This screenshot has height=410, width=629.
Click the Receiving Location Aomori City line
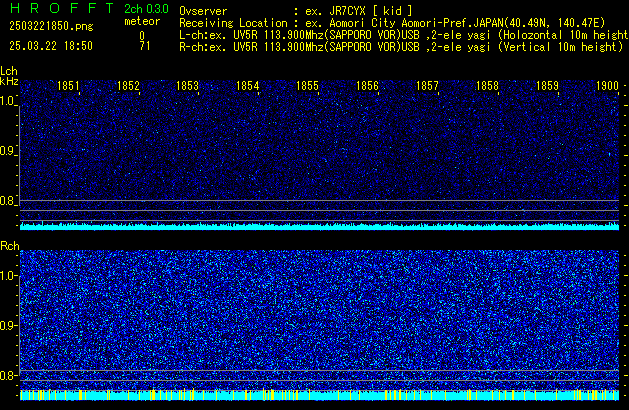pyautogui.click(x=392, y=23)
